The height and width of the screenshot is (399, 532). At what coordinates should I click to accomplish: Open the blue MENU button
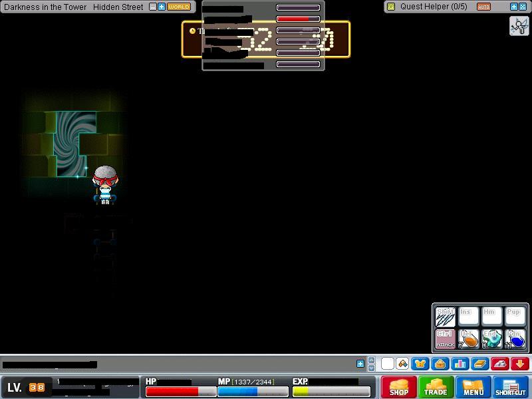[x=473, y=387]
